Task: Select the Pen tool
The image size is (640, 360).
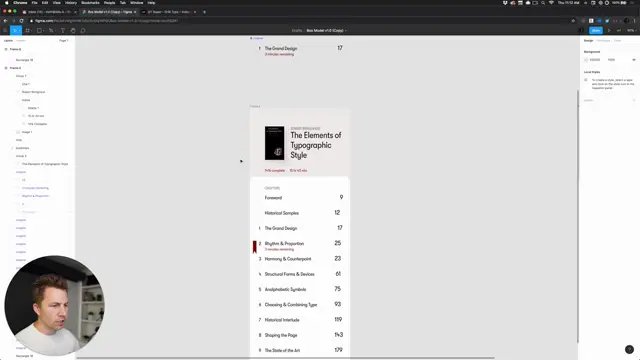Action: tap(51, 31)
